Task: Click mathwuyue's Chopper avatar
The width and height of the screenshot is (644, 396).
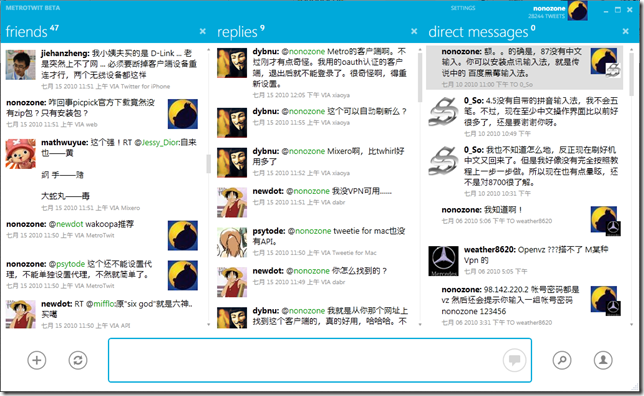Action: point(21,154)
